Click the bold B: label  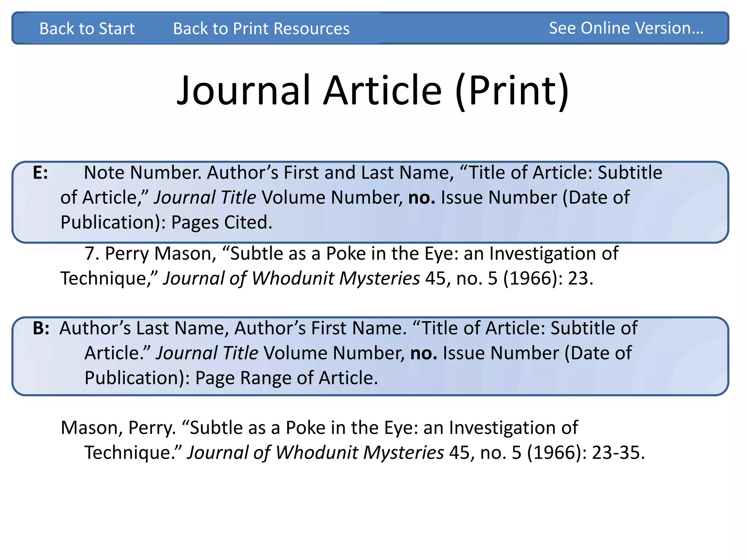[41, 328]
